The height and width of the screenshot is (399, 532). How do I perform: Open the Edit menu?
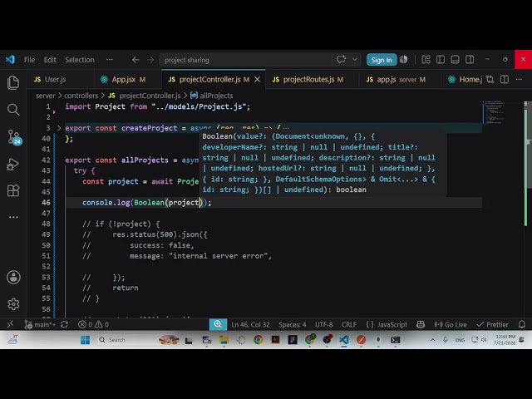pos(50,60)
